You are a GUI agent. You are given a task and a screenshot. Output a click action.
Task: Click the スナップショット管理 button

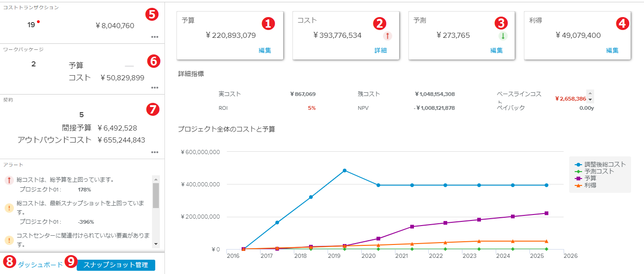click(116, 265)
